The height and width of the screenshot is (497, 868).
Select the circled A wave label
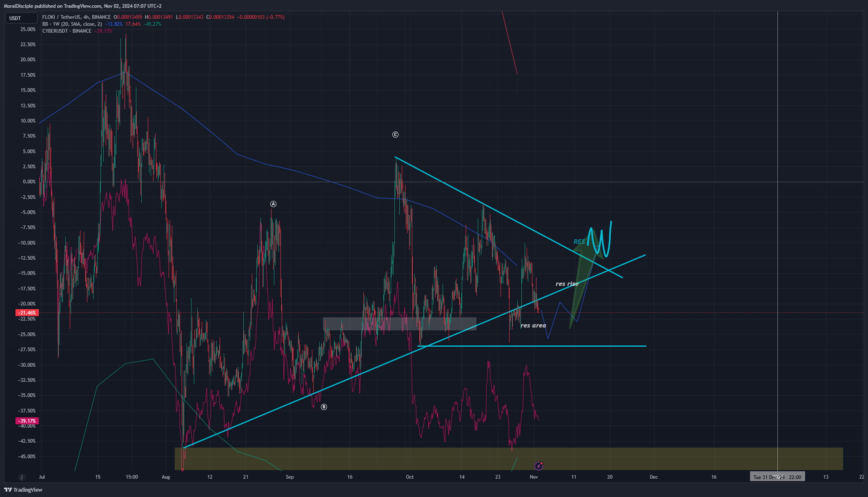273,204
